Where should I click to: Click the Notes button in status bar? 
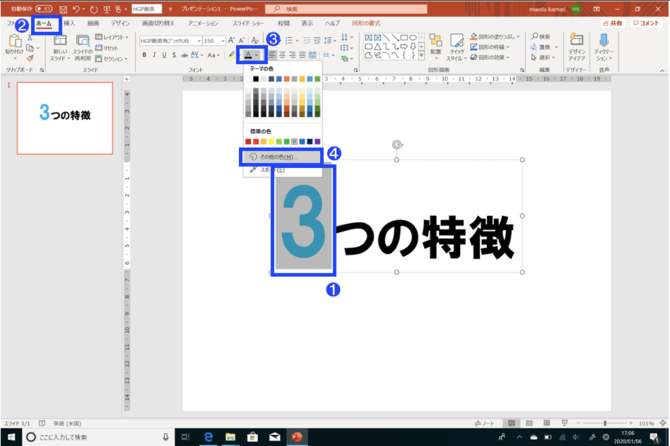point(484,423)
